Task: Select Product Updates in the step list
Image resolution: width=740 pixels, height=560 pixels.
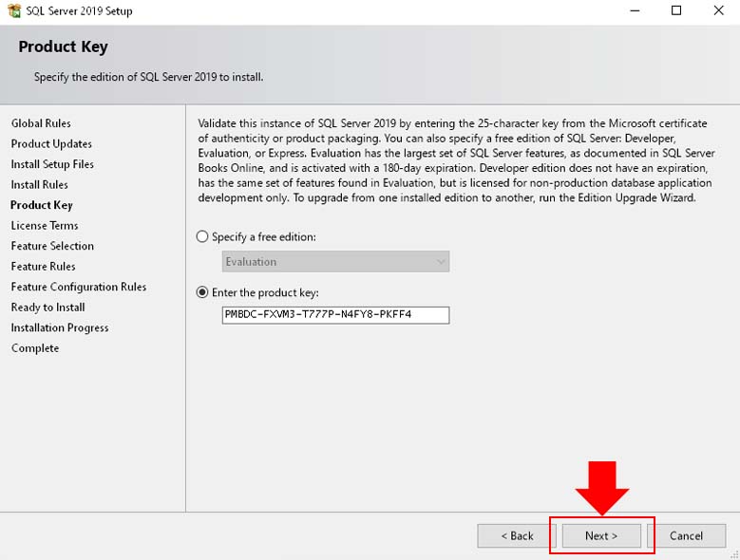Action: 51,143
